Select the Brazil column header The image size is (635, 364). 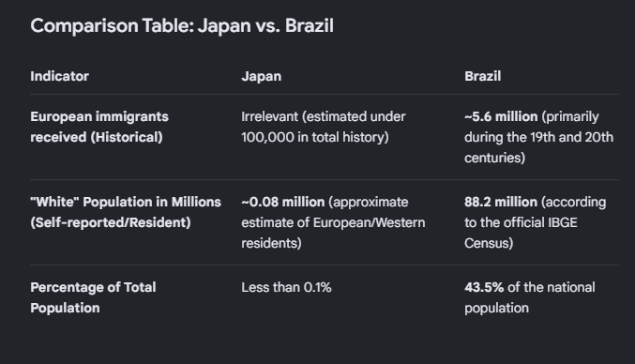coord(483,76)
